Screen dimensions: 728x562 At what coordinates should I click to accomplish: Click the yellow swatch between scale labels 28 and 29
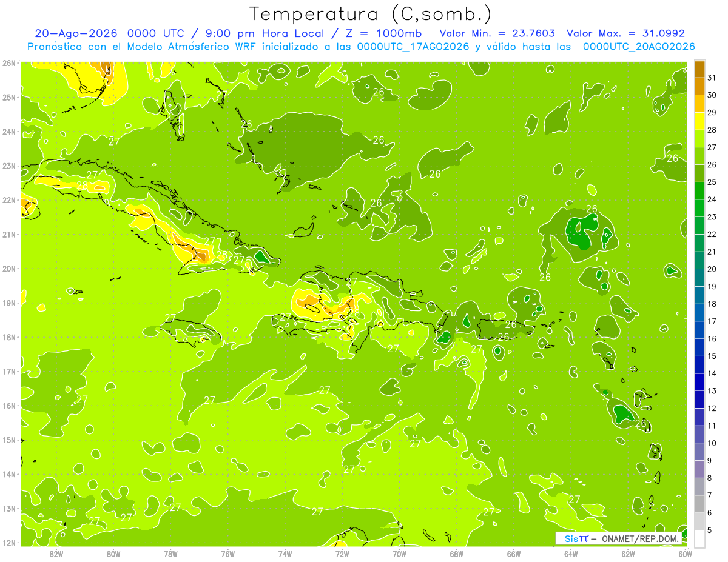[699, 121]
